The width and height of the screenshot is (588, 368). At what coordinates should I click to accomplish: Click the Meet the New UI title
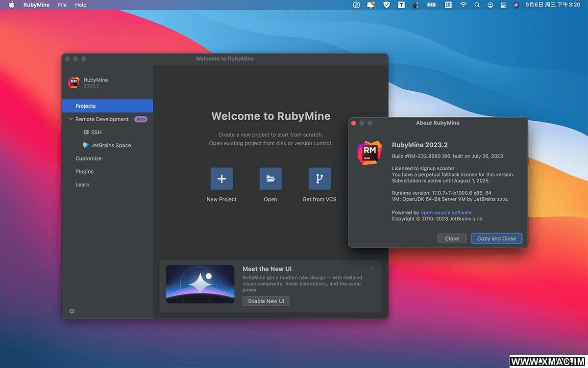[x=267, y=269]
